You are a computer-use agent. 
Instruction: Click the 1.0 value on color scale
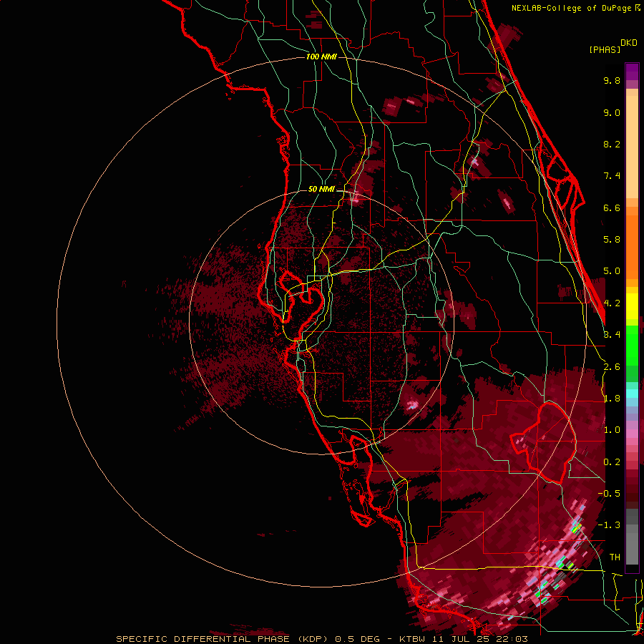click(x=612, y=430)
